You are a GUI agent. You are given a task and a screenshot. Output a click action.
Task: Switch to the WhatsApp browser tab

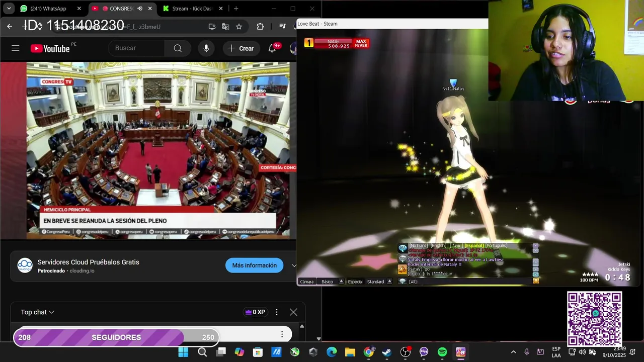(50, 9)
